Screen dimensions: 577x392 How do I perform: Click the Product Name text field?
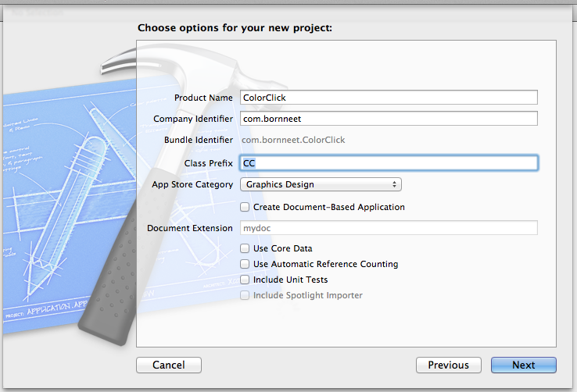pos(389,98)
